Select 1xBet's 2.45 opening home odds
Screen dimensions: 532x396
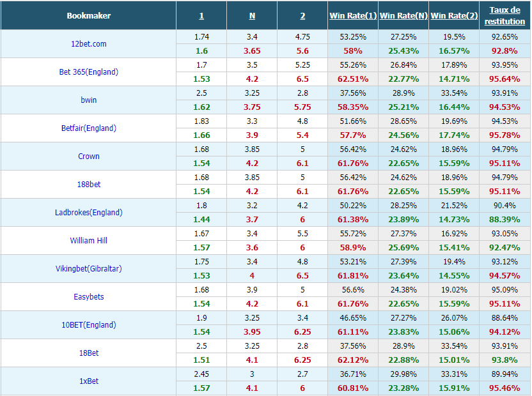(x=201, y=374)
